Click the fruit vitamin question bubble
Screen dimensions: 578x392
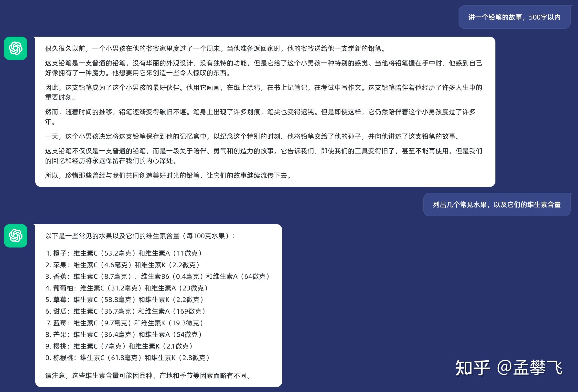[x=497, y=205]
